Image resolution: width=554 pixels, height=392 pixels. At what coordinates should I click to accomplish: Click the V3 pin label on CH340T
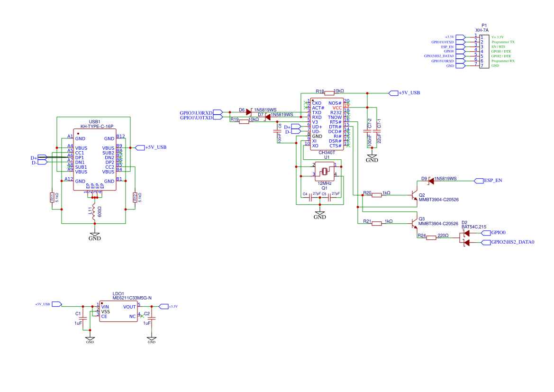[x=315, y=122]
